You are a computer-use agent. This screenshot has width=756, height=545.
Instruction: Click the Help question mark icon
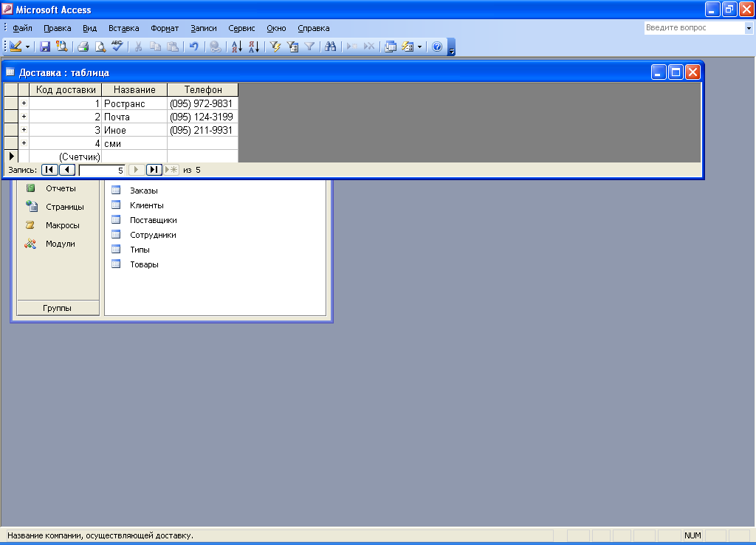pos(437,47)
